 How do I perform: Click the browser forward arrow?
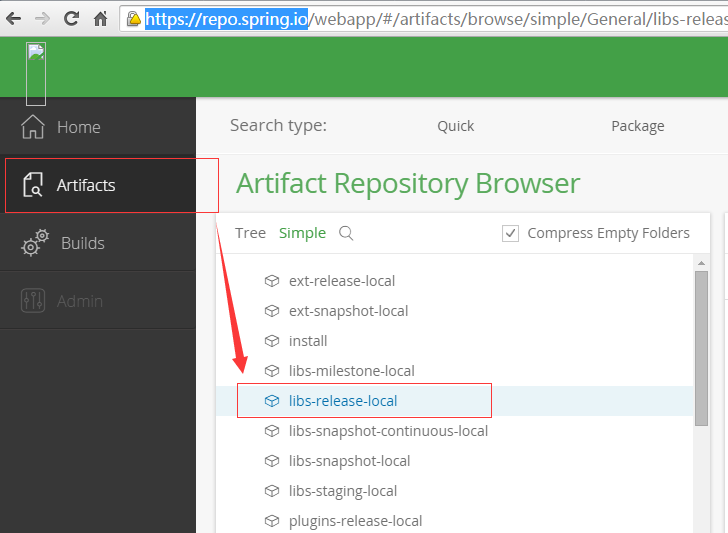pos(42,19)
